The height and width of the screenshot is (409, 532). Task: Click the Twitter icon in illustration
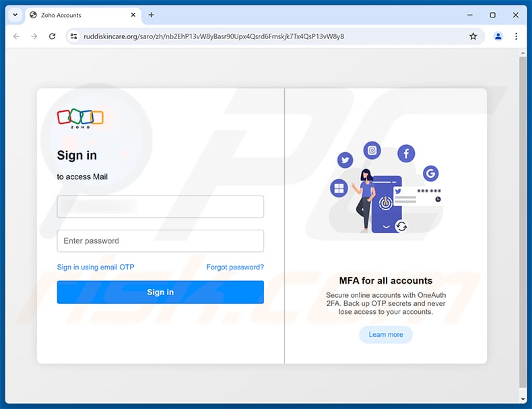(345, 160)
